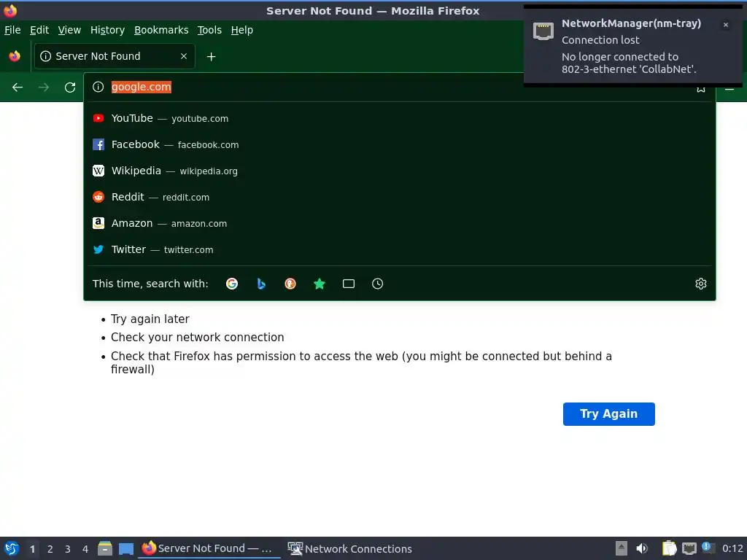Switch to workspace 3 in taskbar
This screenshot has width=747, height=560.
[x=68, y=549]
